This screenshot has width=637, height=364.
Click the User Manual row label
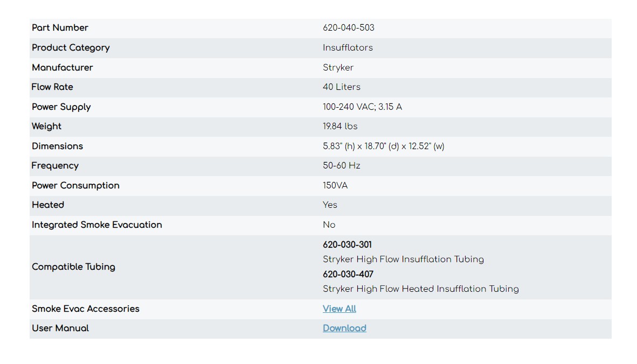point(60,328)
